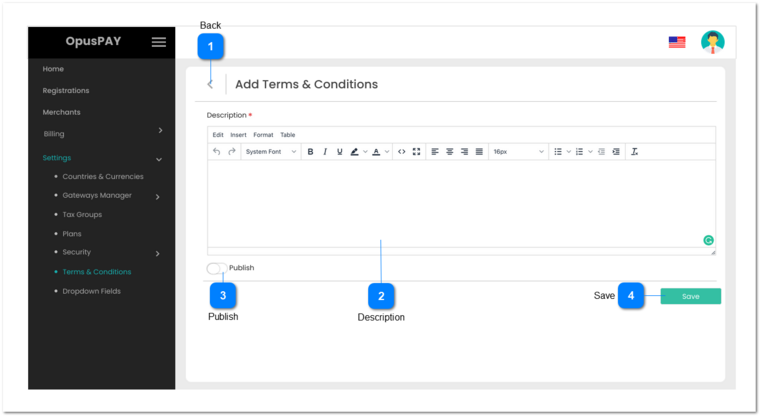Image resolution: width=761 pixels, height=417 pixels.
Task: Open the source code view icon
Action: [x=401, y=151]
